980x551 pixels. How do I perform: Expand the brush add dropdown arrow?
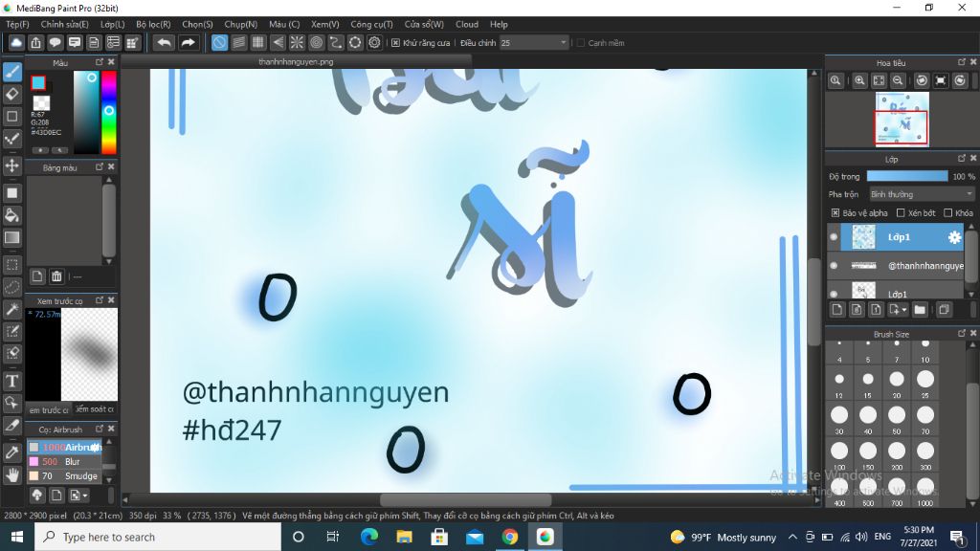coord(85,496)
